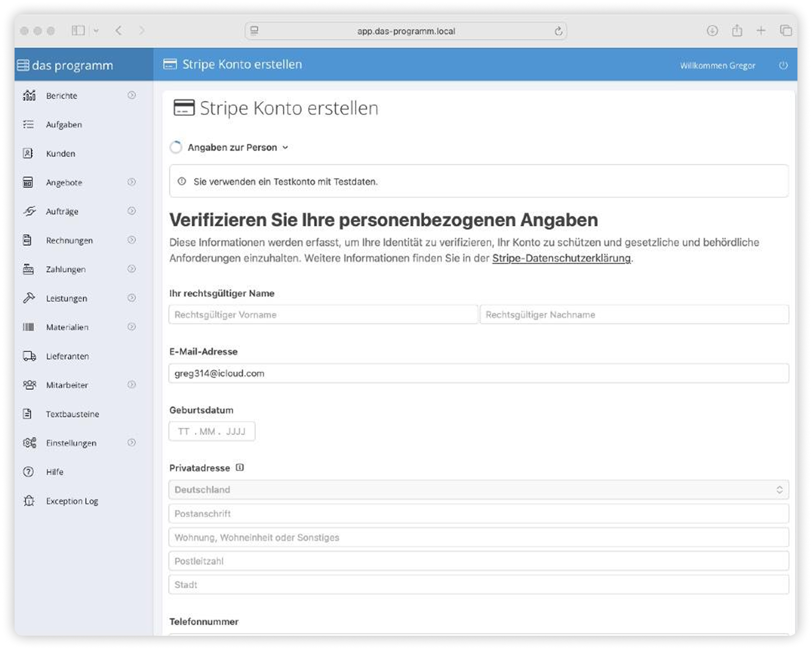
Task: Click the Privatadresse info icon
Action: [240, 467]
